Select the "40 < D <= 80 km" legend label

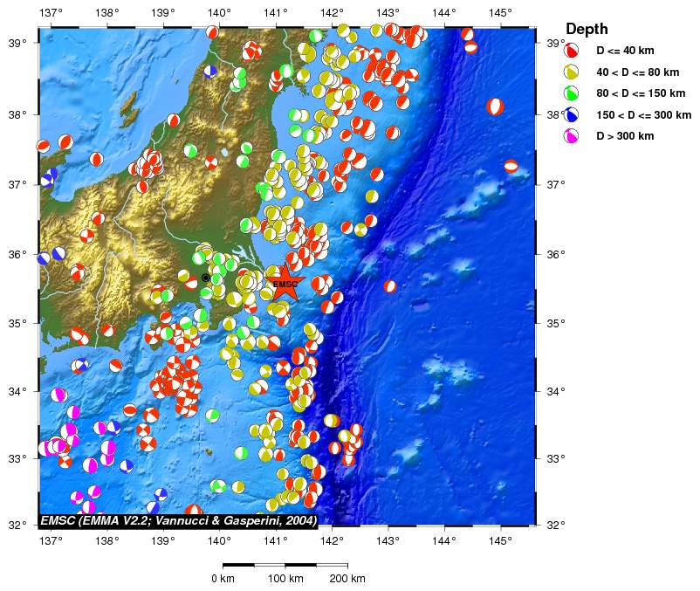coord(640,72)
